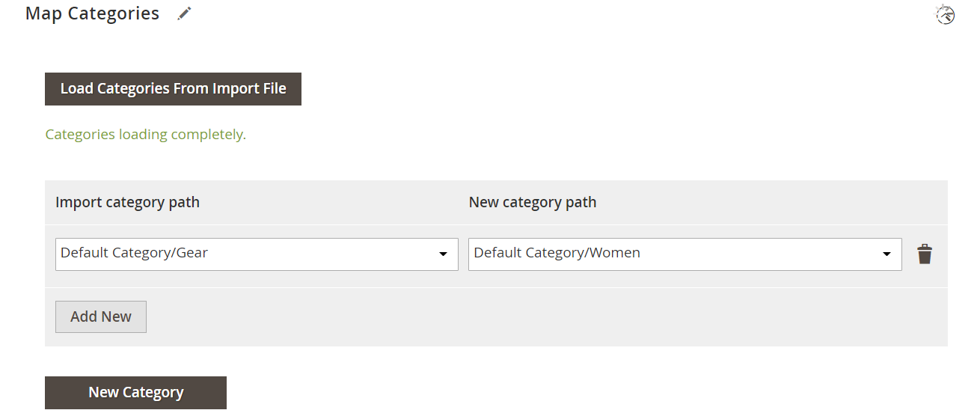The height and width of the screenshot is (419, 980).
Task: Delete the mapping row with the trash icon
Action: click(925, 254)
